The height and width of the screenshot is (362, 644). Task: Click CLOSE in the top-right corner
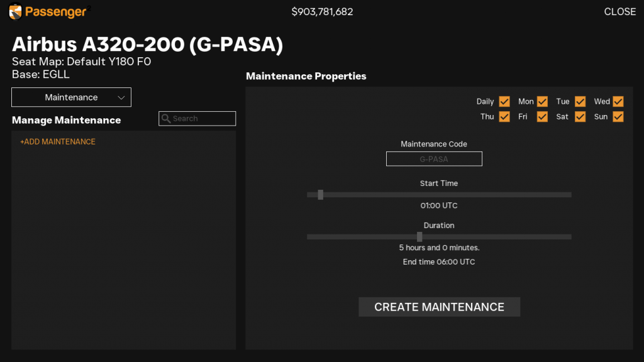(619, 12)
